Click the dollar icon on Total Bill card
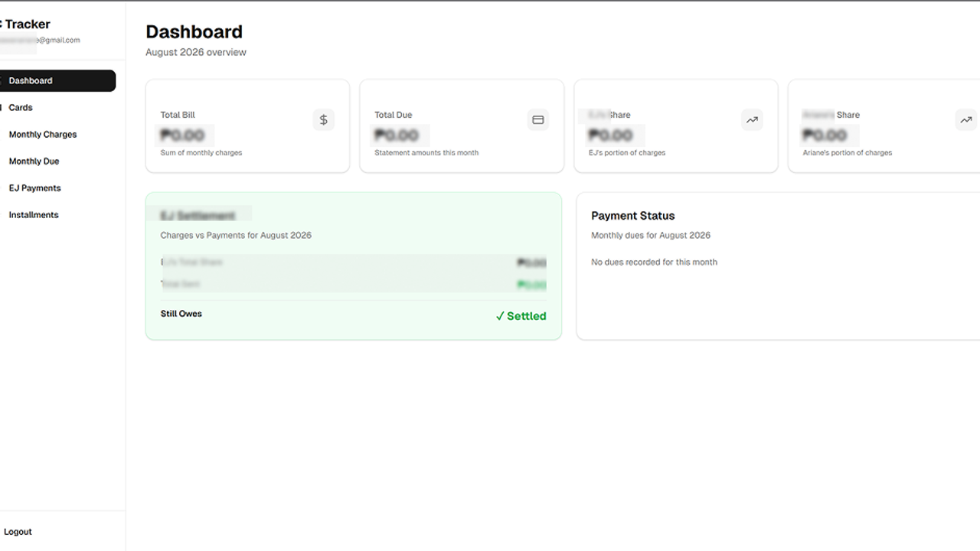The height and width of the screenshot is (551, 980). (323, 120)
